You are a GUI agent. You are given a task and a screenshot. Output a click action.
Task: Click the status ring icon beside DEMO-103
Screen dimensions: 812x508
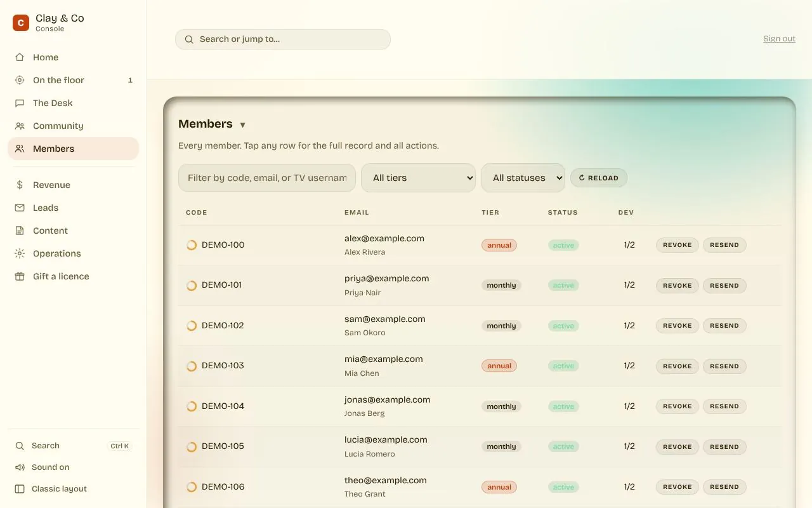coord(192,366)
